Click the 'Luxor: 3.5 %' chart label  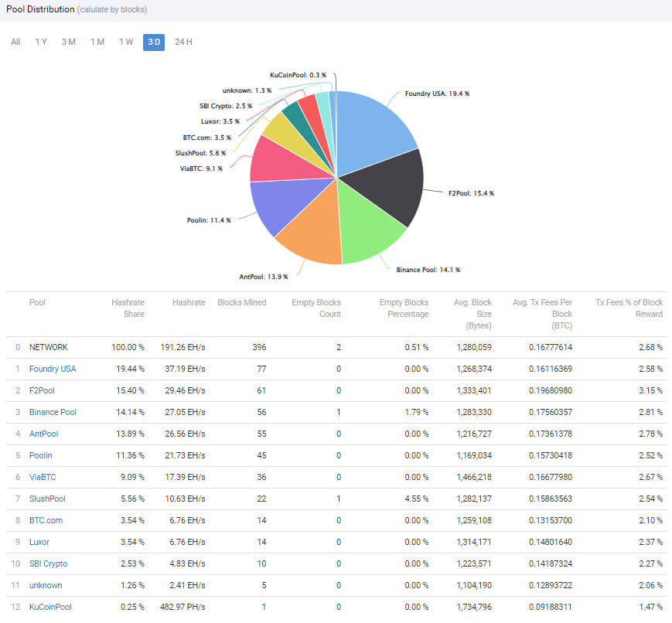pyautogui.click(x=220, y=121)
